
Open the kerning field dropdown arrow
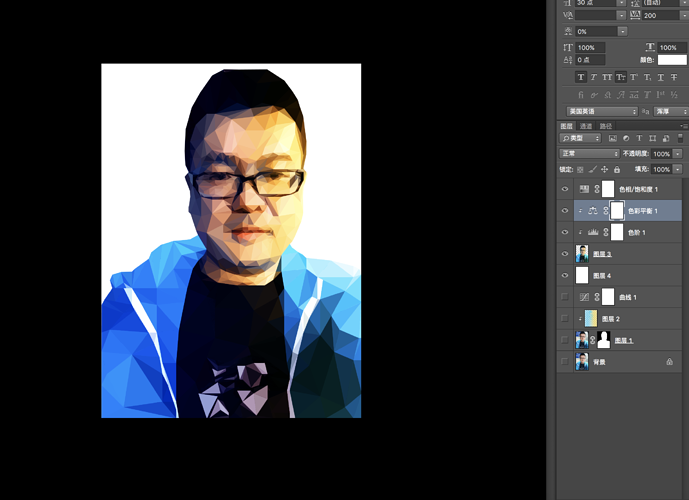point(621,15)
